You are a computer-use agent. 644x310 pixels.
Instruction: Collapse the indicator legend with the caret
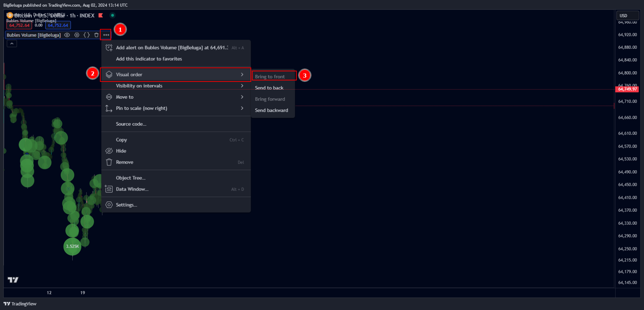[x=12, y=44]
